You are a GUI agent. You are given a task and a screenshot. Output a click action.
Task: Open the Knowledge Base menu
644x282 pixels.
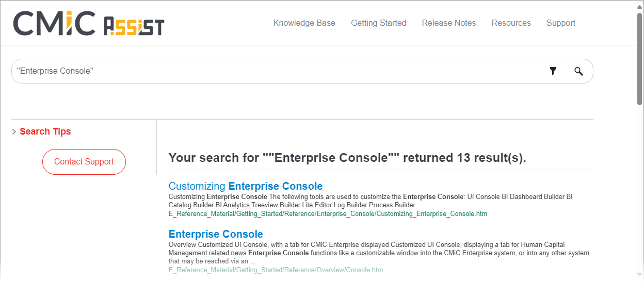(304, 23)
